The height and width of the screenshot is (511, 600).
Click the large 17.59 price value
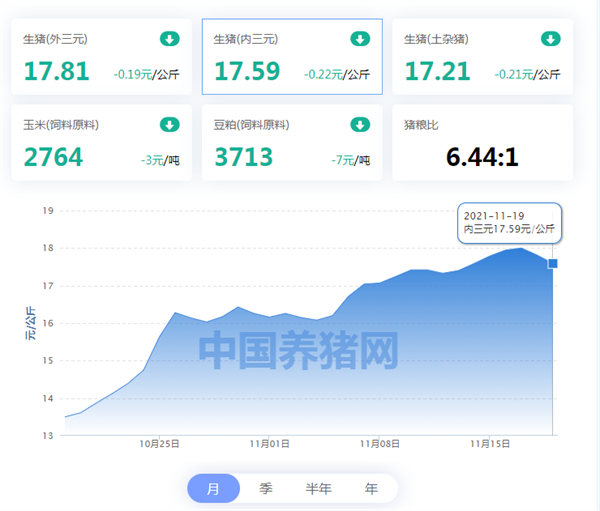247,71
